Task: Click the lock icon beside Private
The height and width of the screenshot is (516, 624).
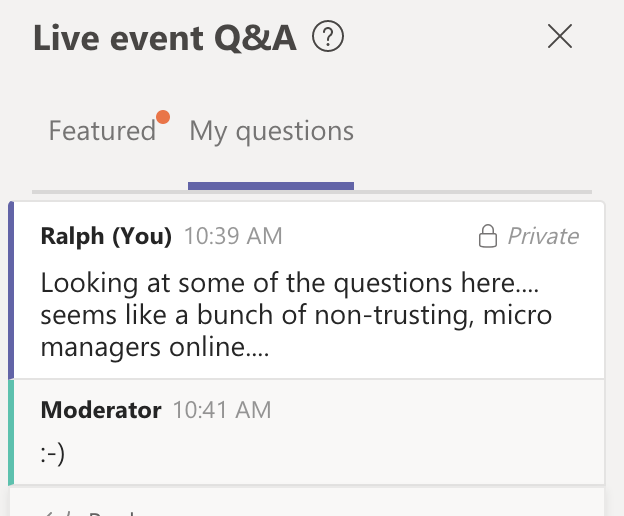Action: click(488, 236)
